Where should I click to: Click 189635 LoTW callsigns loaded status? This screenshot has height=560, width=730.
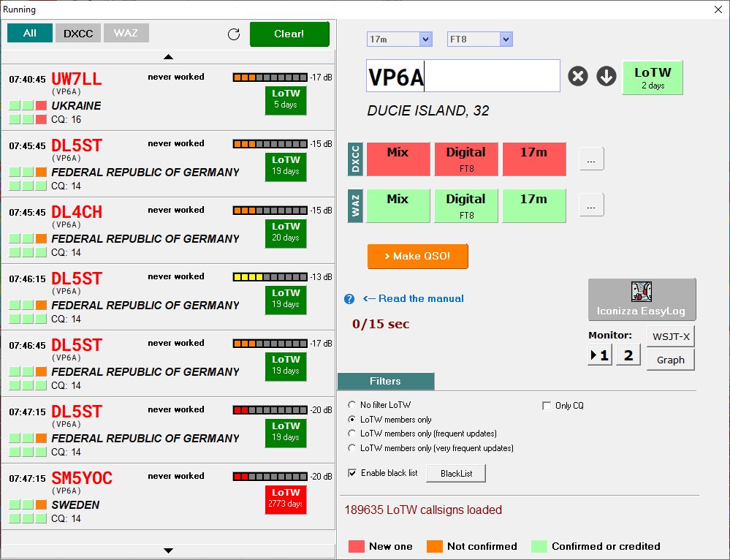point(423,510)
